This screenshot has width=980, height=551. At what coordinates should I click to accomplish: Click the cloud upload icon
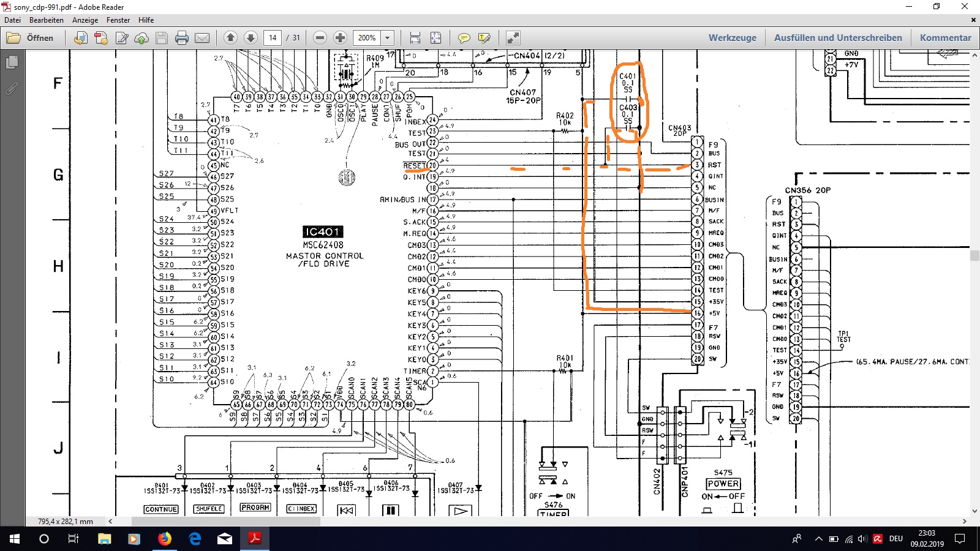[141, 38]
